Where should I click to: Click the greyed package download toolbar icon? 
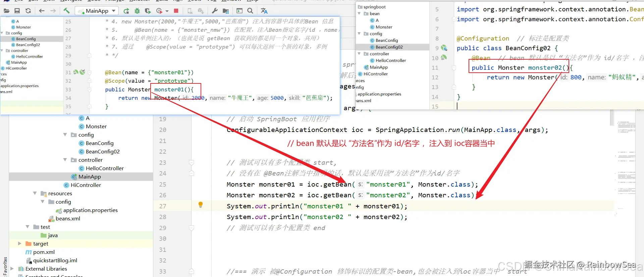[201, 11]
